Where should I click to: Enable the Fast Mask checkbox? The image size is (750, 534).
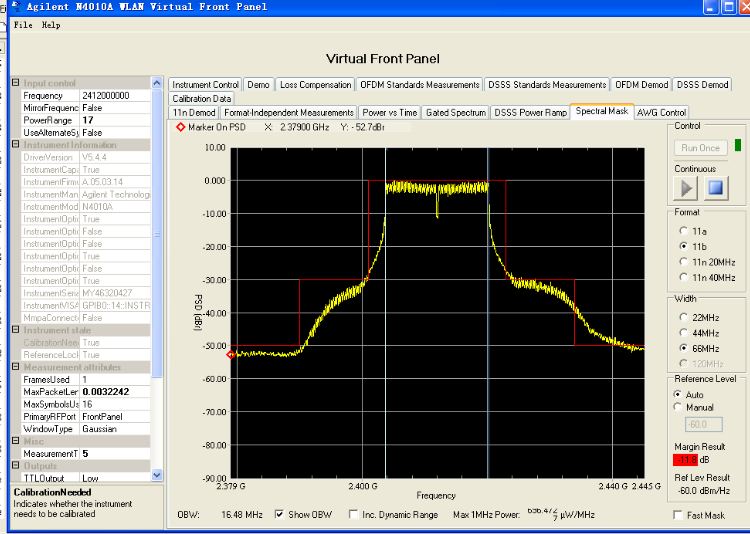(x=678, y=515)
